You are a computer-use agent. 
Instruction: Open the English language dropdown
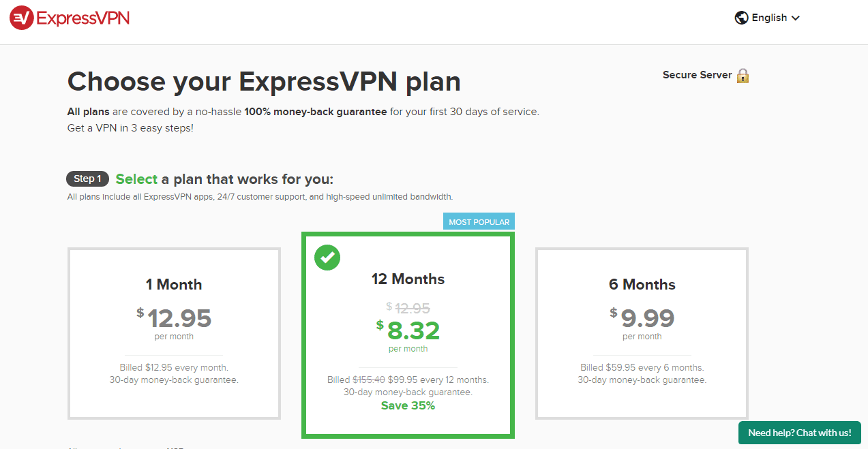pyautogui.click(x=768, y=17)
